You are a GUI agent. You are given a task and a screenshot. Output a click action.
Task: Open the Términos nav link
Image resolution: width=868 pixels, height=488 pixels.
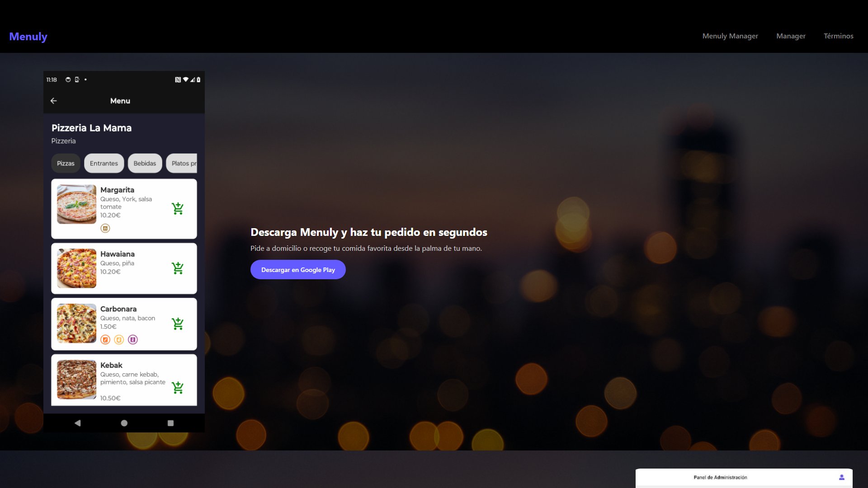[838, 36]
